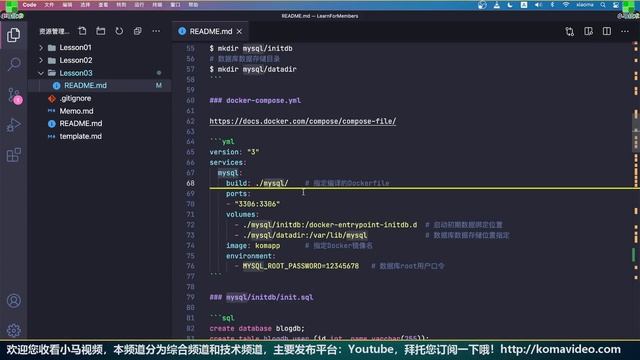The width and height of the screenshot is (640, 360).
Task: Click the Bluetooth menu bar icon
Action: (x=552, y=5)
